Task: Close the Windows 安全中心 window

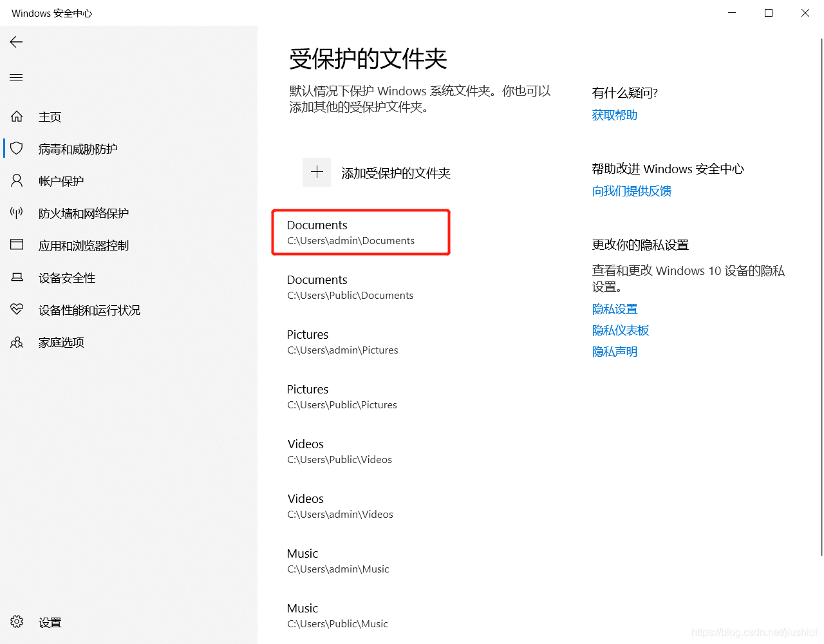Action: pyautogui.click(x=805, y=13)
